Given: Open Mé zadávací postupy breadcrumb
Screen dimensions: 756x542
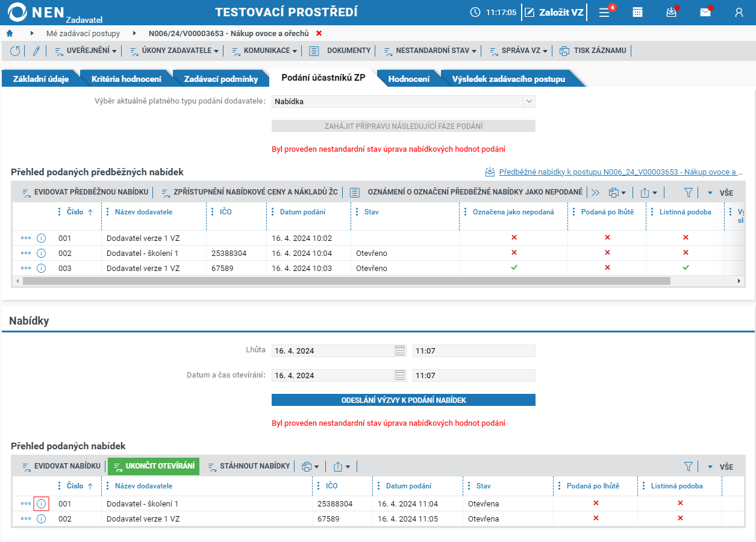Looking at the screenshot, I should pyautogui.click(x=83, y=33).
